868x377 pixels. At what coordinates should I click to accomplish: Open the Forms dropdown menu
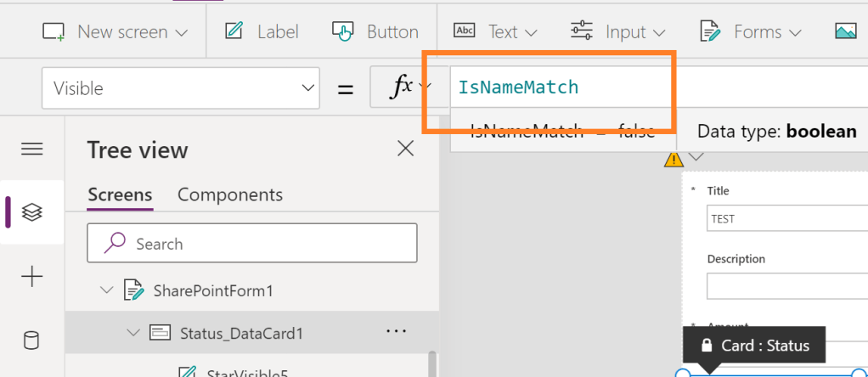tap(750, 32)
